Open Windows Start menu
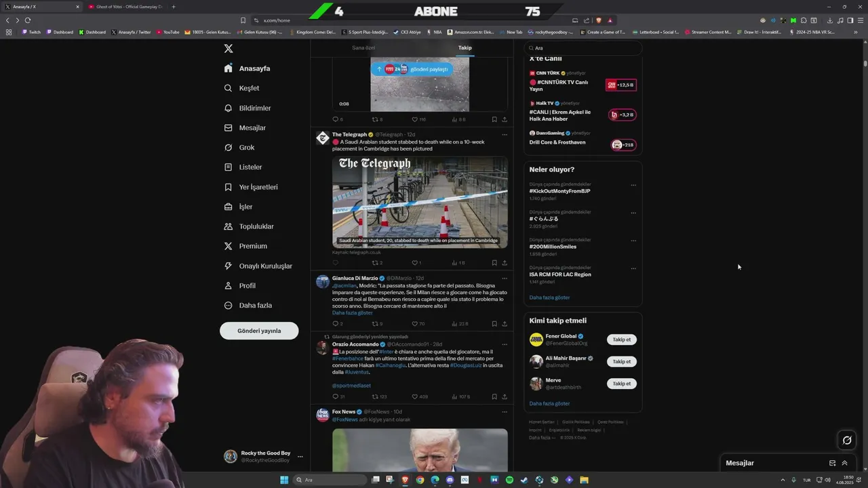Screen dimensions: 868x488 284,480
